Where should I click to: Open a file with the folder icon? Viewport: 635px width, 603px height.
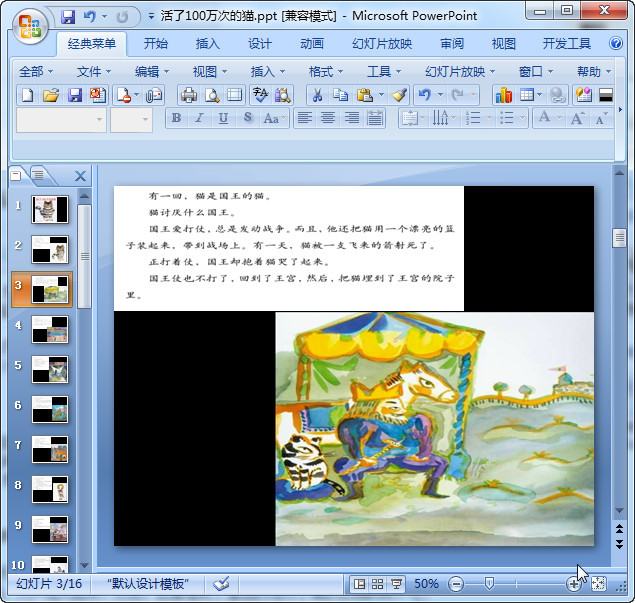click(x=51, y=96)
